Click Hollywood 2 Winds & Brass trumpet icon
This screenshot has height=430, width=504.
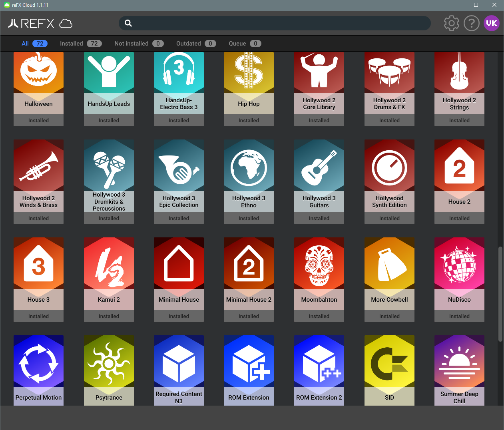click(x=38, y=165)
